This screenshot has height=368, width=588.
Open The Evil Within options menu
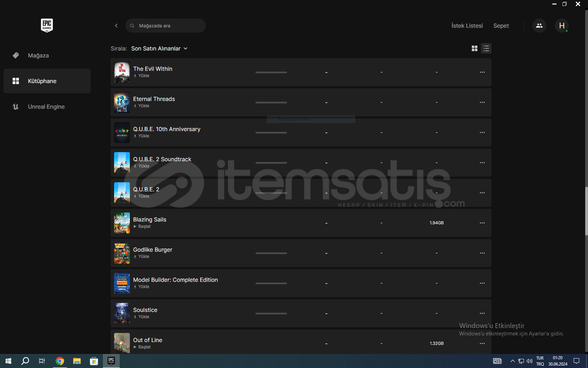(x=482, y=72)
